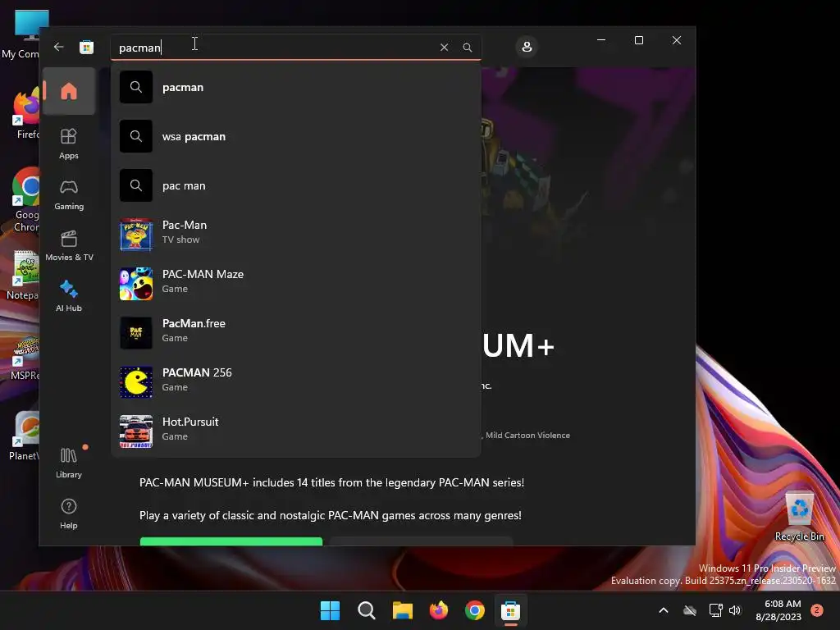The height and width of the screenshot is (630, 840).
Task: Go to the Home sidebar icon
Action: pos(69,91)
